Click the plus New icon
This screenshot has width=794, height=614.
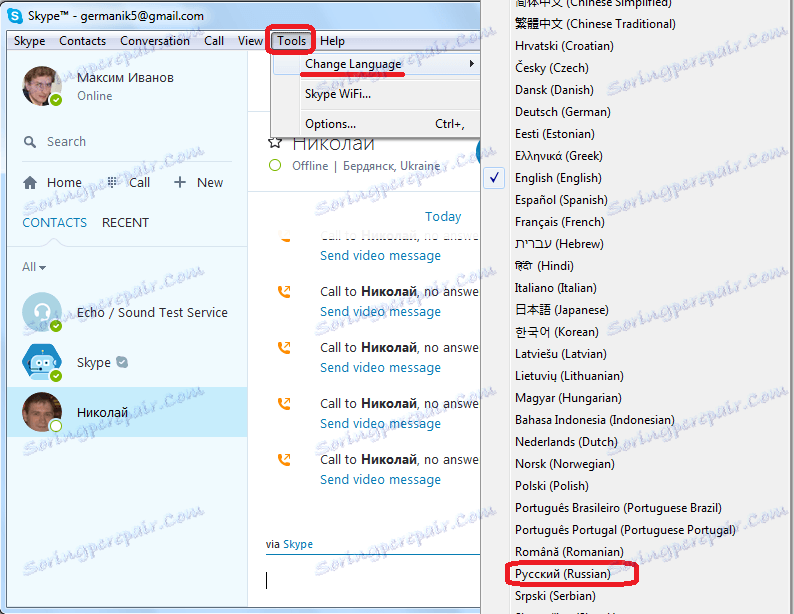180,182
